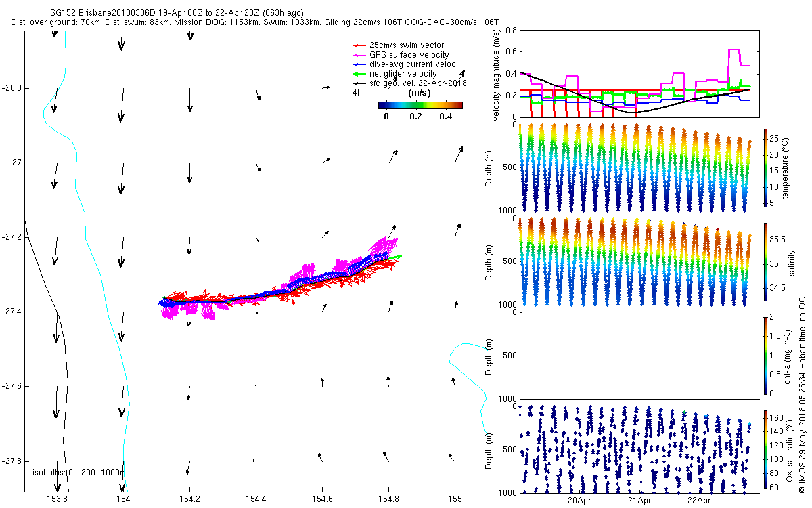Click the '160' tick on the oxygen colorbar
Image resolution: width=812 pixels, height=508 pixels.
[x=778, y=417]
